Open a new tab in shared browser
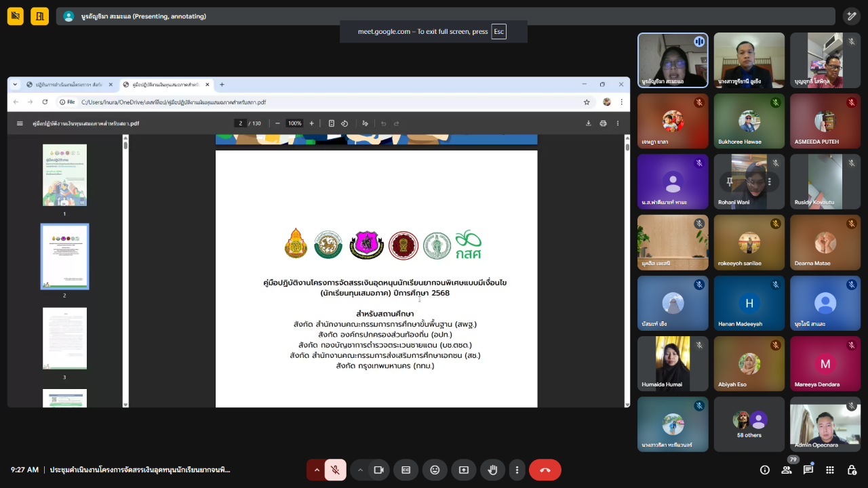The height and width of the screenshot is (488, 868). pos(222,85)
